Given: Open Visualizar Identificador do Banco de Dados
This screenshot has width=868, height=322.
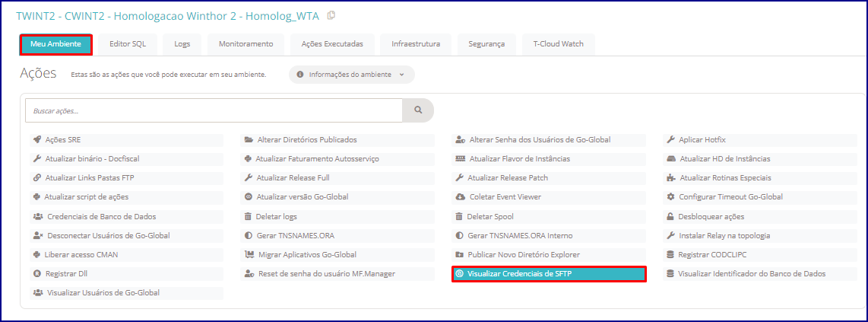Looking at the screenshot, I should tap(760, 274).
